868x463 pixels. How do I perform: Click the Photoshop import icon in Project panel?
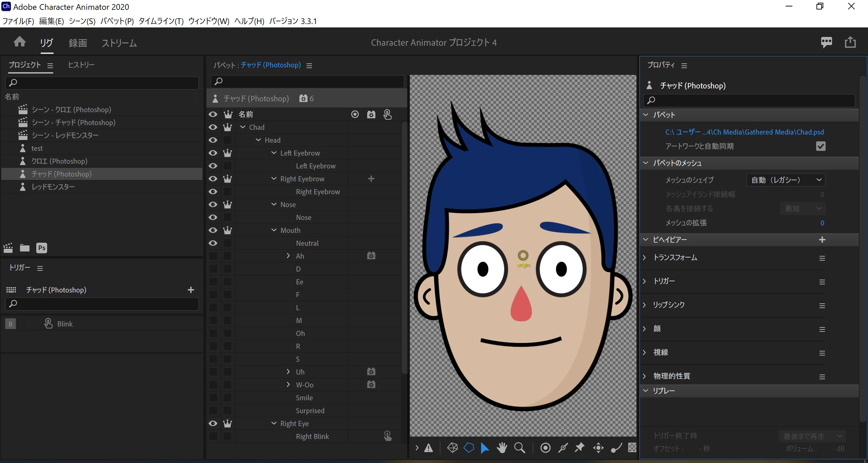pos(41,248)
